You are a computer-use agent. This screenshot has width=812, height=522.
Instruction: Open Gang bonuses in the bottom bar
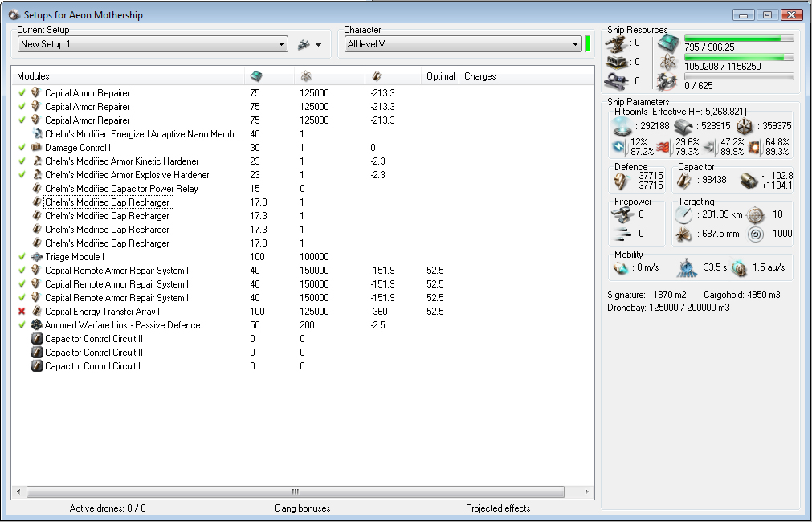click(302, 508)
